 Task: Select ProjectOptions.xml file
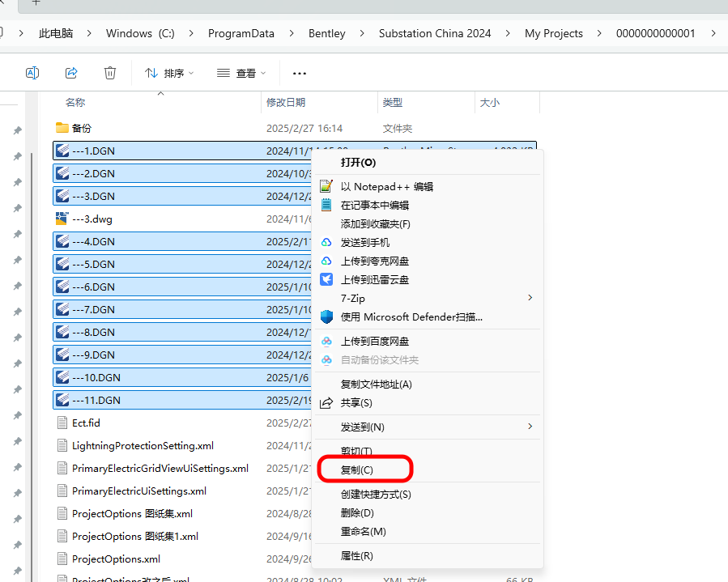coord(116,559)
